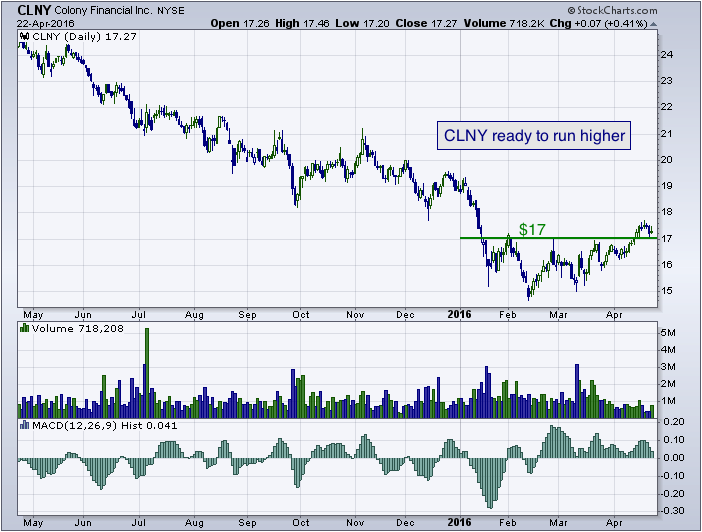Click the MACD histogram icon beside MACD(12,26,9)

[x=25, y=425]
